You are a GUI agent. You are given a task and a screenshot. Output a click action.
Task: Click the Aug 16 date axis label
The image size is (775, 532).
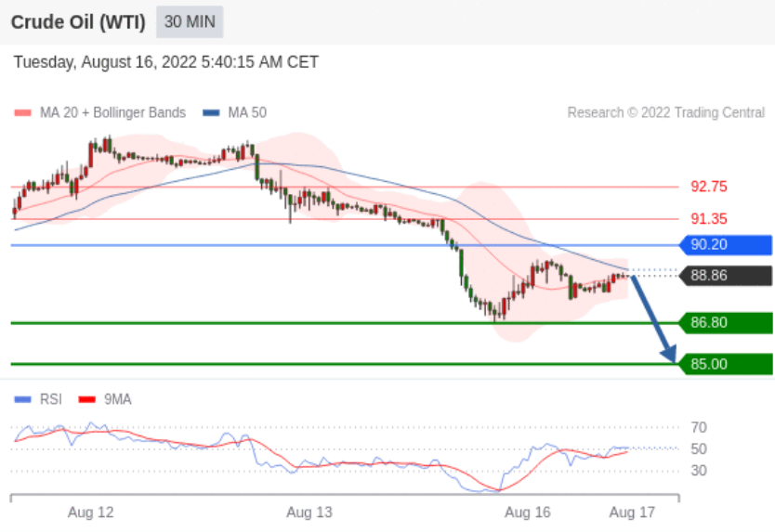(x=528, y=513)
